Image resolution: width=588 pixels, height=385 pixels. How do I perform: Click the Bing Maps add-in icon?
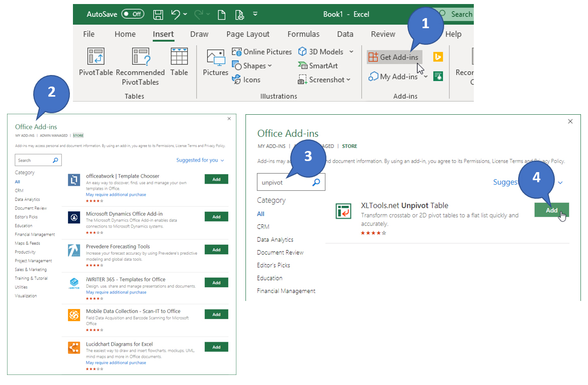(438, 57)
